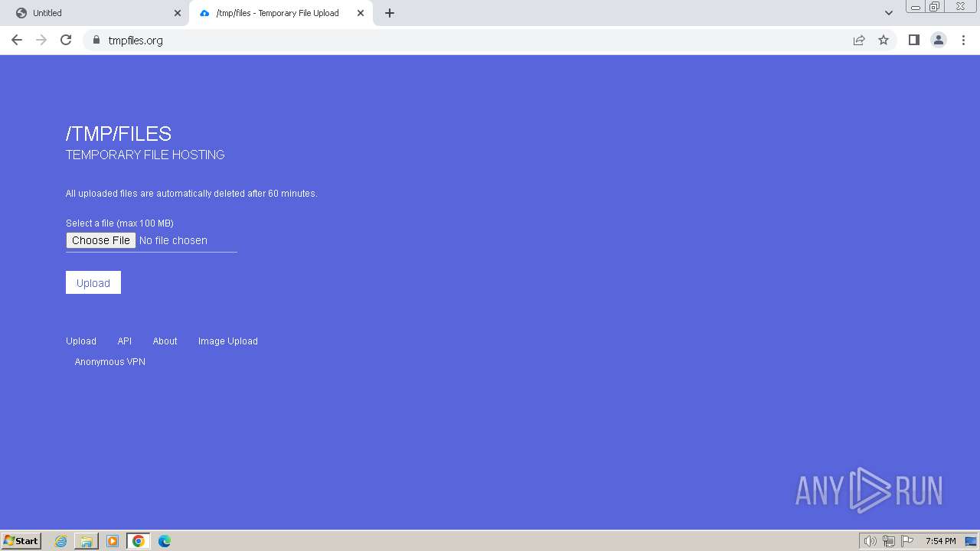Screen dimensions: 980x551
Task: Restore down the Chrome window
Action: 935,7
